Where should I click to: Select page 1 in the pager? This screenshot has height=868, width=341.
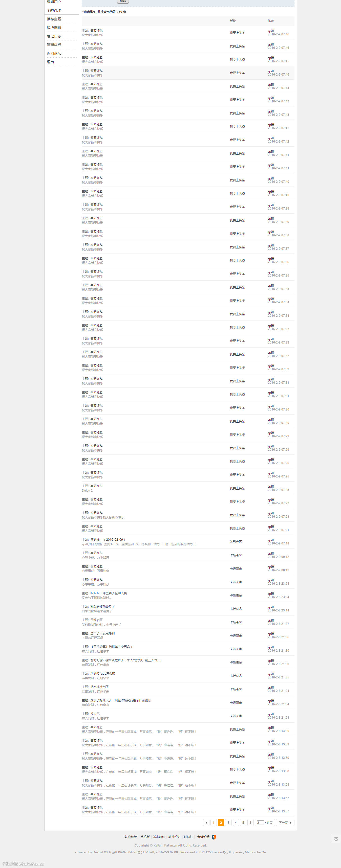(214, 823)
